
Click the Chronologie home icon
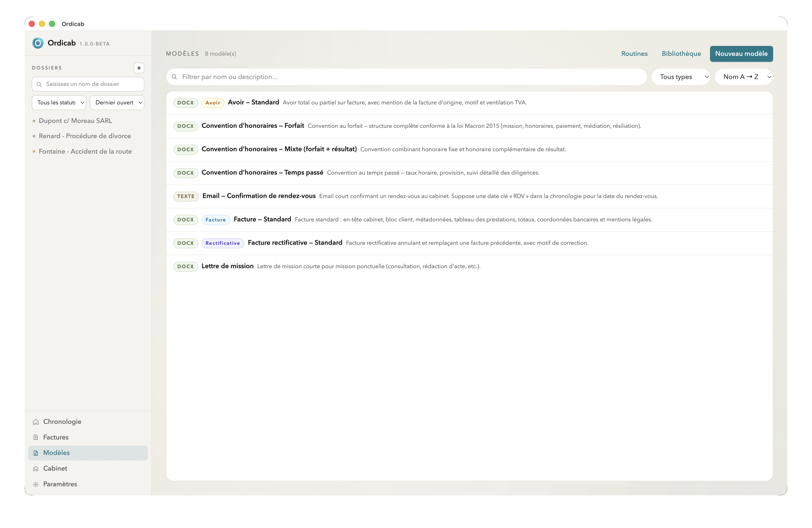36,422
